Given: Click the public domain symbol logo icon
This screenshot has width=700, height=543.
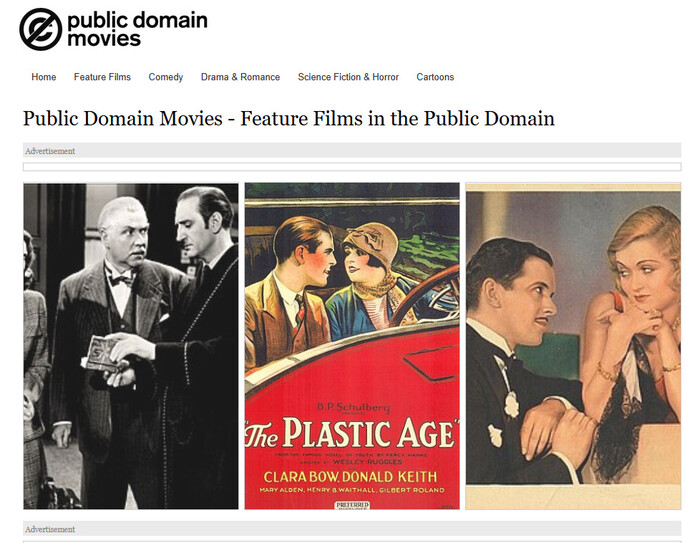Looking at the screenshot, I should click(41, 29).
